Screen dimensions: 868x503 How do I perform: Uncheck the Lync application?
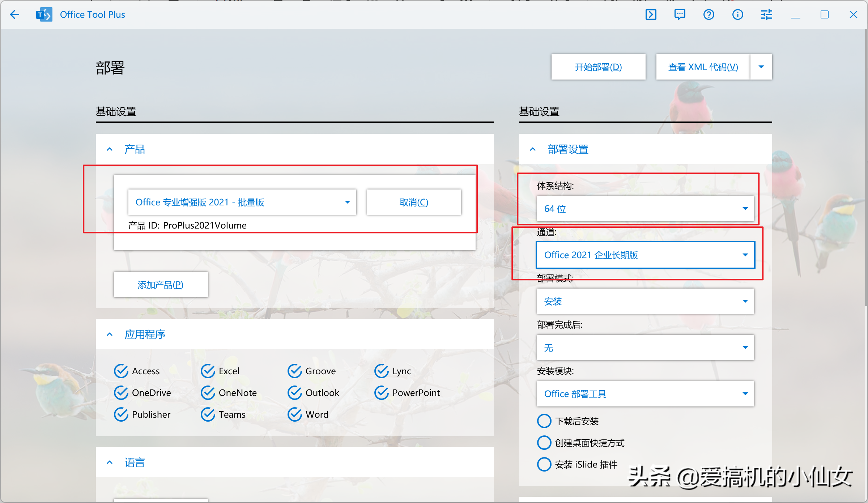pos(393,371)
